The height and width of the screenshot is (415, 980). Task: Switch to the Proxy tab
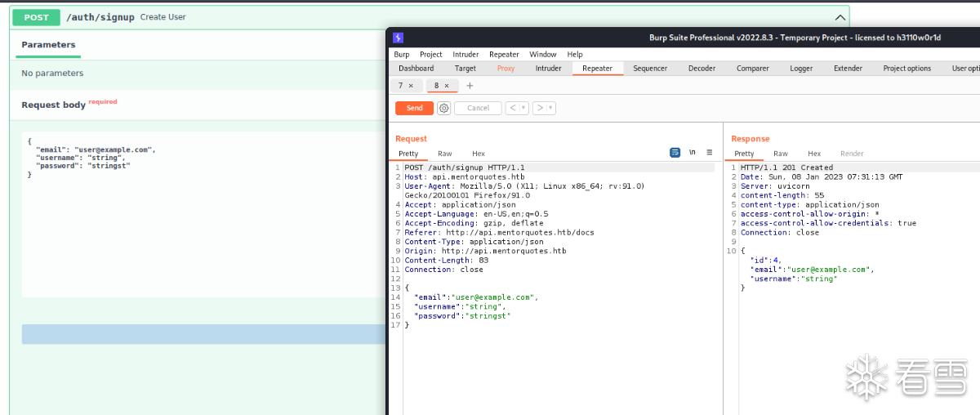coord(506,69)
